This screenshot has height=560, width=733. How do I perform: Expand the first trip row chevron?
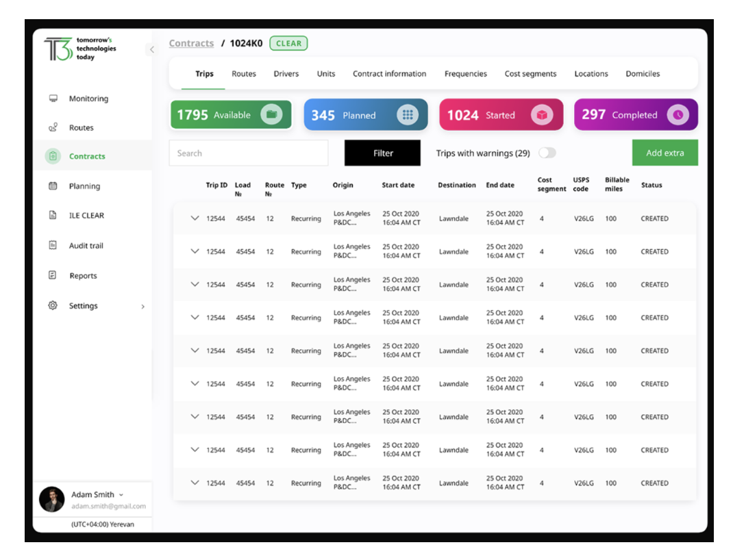coord(195,218)
